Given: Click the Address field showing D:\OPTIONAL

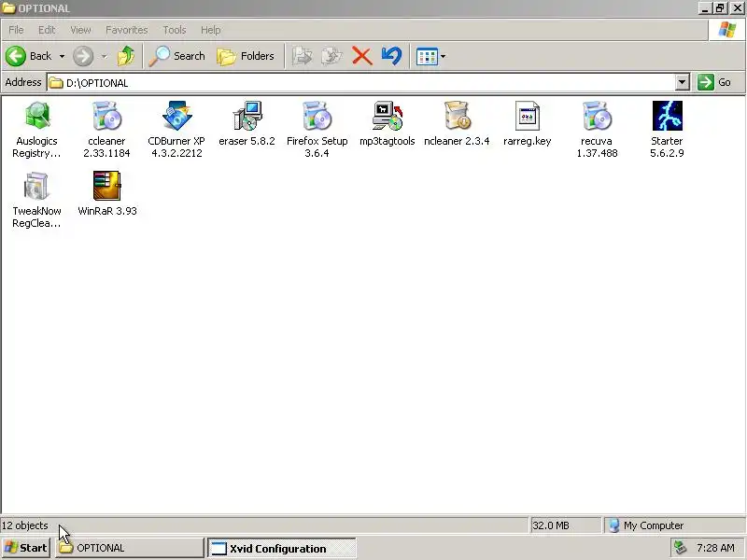Looking at the screenshot, I should pyautogui.click(x=361, y=82).
